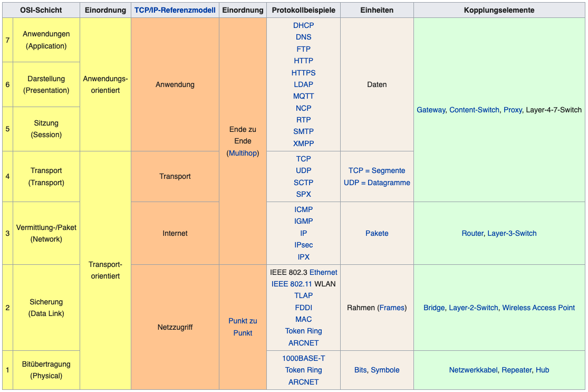Screen dimensions: 588x392
Task: Click the Kopplungselemente column header
Action: tap(499, 10)
